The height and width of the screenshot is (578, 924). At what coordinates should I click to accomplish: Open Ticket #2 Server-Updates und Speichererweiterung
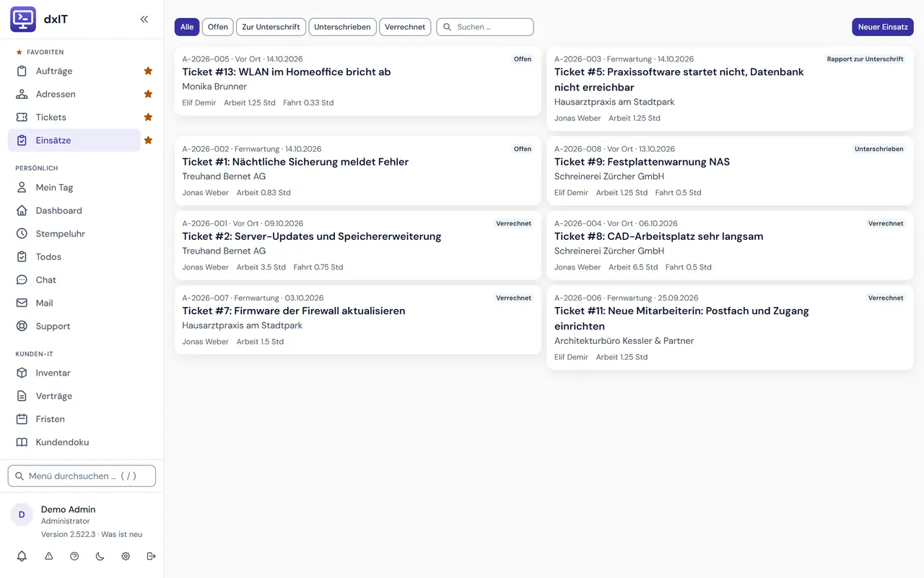click(x=358, y=245)
